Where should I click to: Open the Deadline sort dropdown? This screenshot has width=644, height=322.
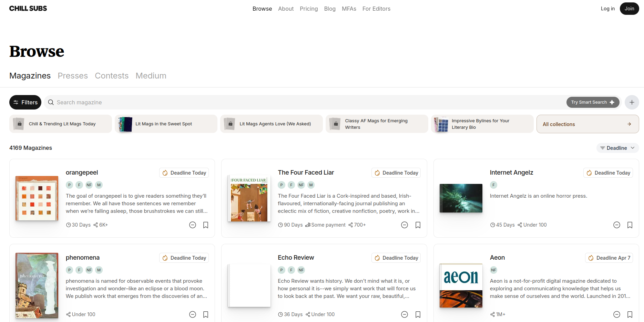point(617,148)
